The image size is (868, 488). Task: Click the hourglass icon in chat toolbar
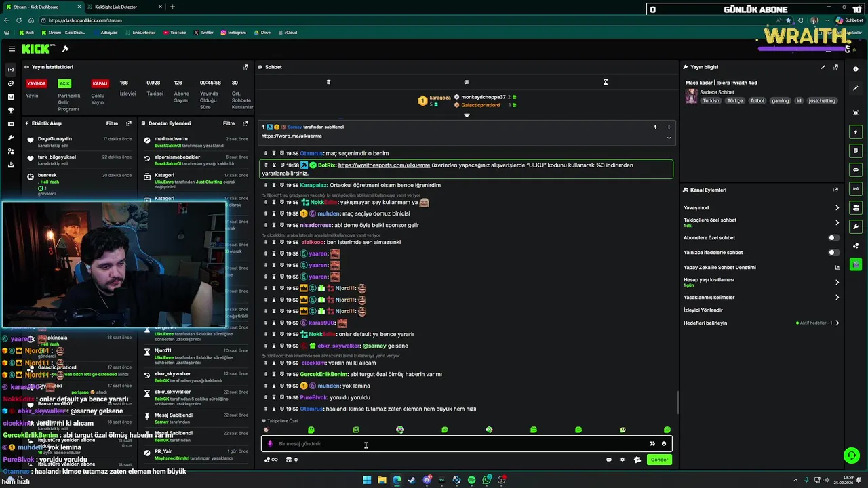606,82
